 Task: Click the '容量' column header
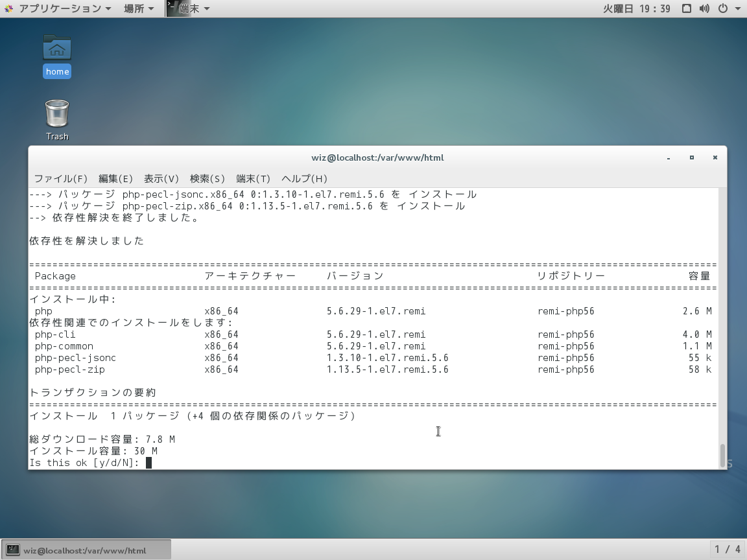pos(700,275)
